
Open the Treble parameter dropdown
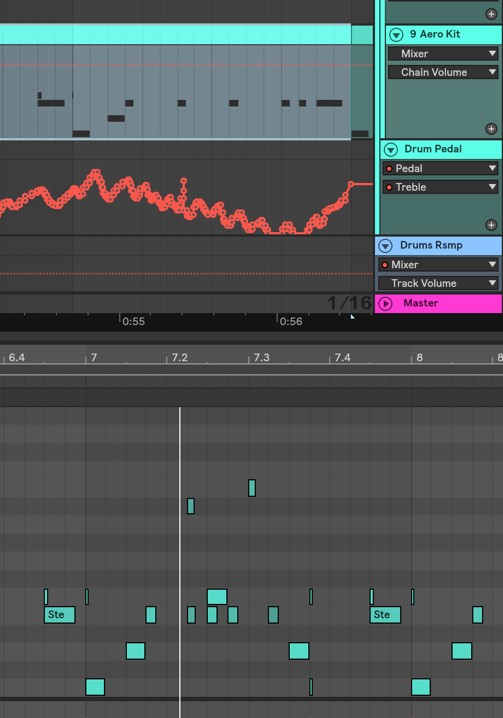[441, 187]
